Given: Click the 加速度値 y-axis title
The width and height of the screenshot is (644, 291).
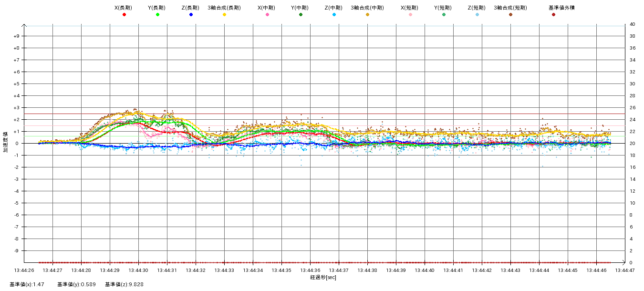Looking at the screenshot, I should click(6, 142).
